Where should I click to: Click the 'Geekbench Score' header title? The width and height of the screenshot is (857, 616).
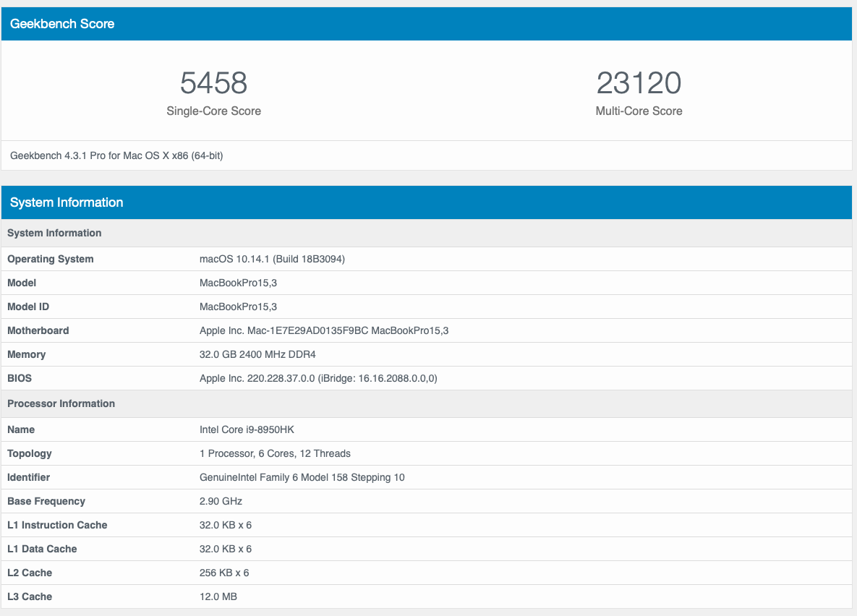(62, 24)
